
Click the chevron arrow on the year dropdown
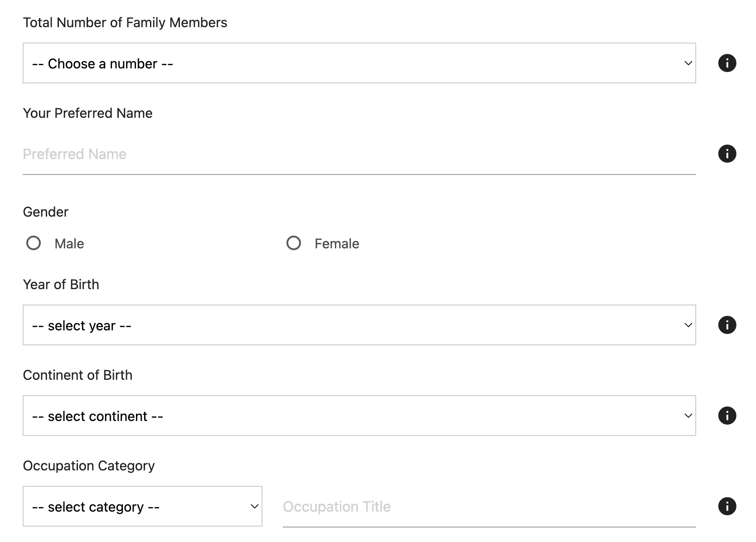point(688,325)
